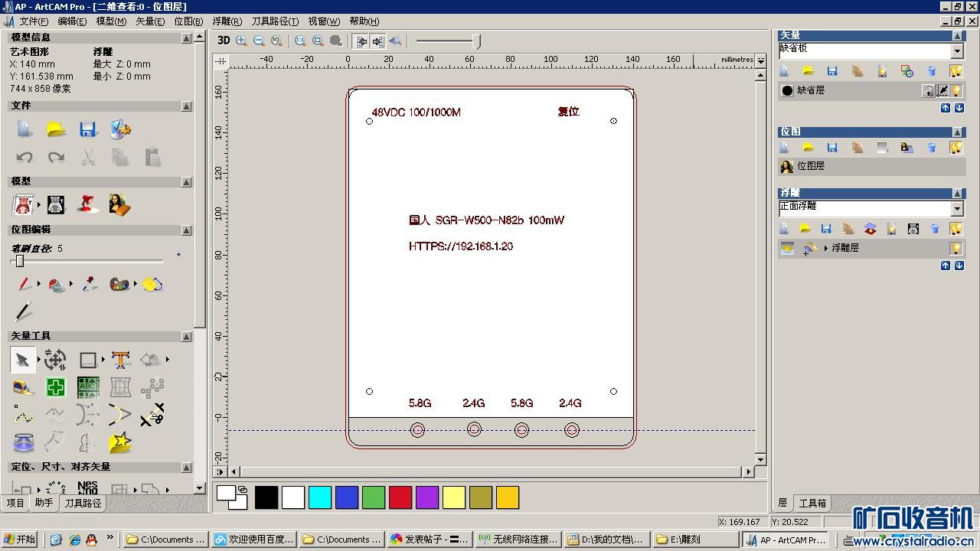The height and width of the screenshot is (551, 980).
Task: Select the cyan colour swatch
Action: point(320,497)
